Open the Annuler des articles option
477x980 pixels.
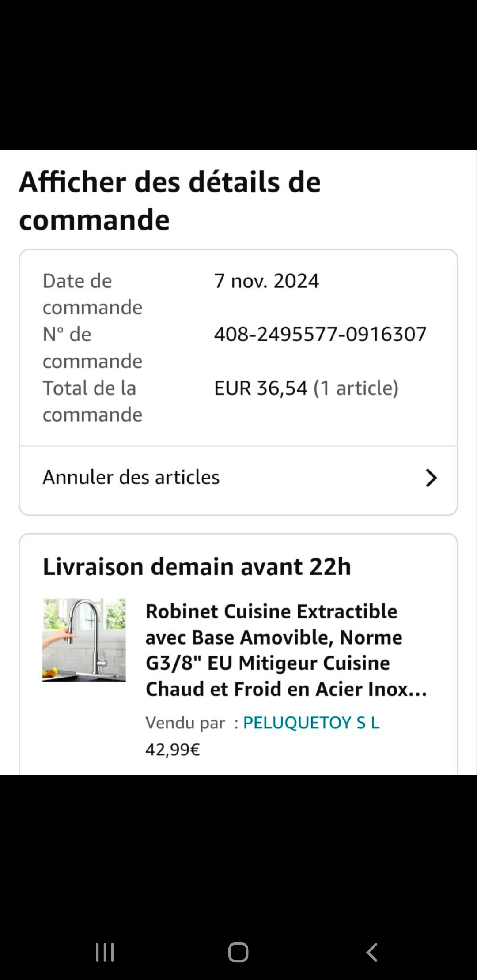(131, 477)
